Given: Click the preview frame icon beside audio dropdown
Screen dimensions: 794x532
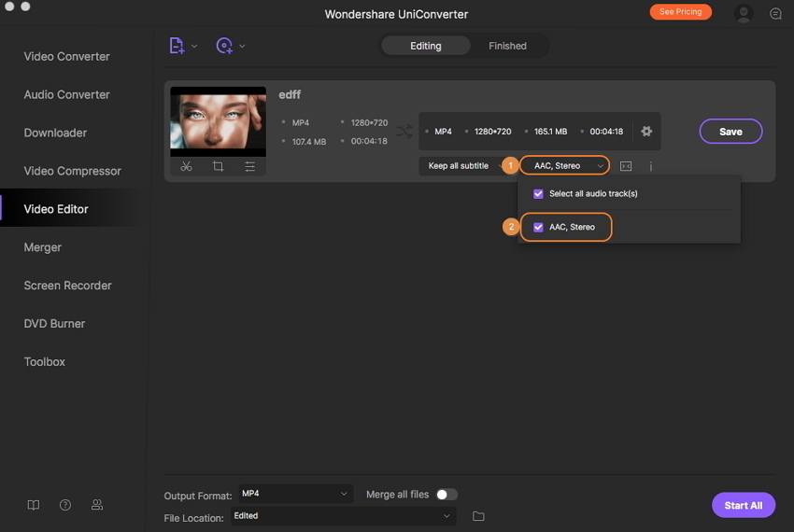Looking at the screenshot, I should [626, 166].
